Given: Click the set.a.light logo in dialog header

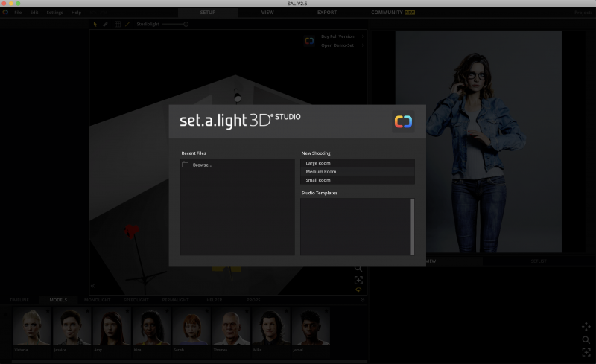Looking at the screenshot, I should [403, 121].
